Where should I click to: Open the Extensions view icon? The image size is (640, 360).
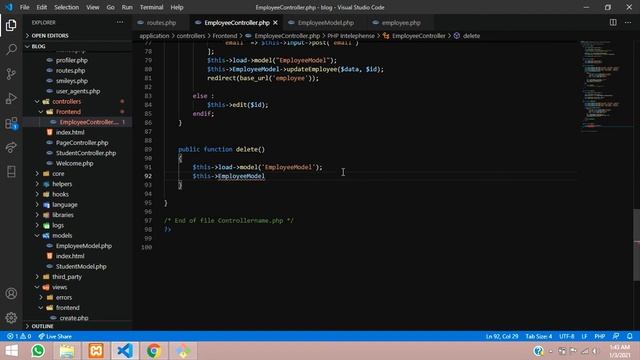(11, 123)
